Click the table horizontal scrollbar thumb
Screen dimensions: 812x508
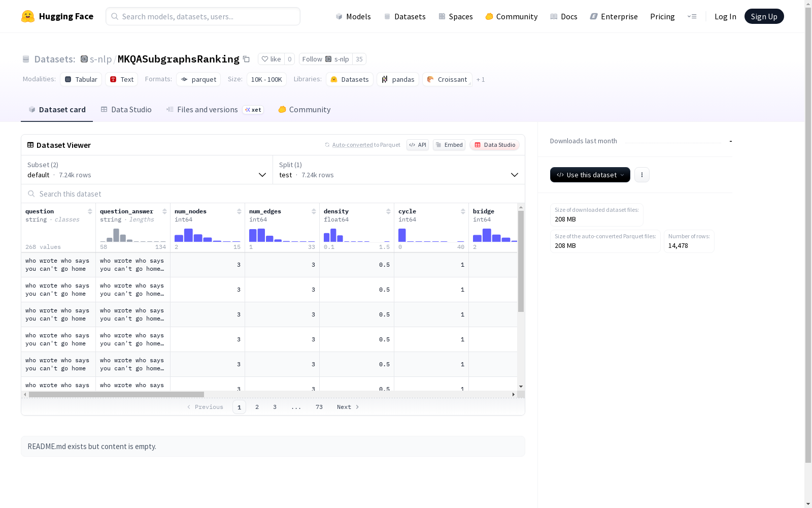(x=116, y=394)
